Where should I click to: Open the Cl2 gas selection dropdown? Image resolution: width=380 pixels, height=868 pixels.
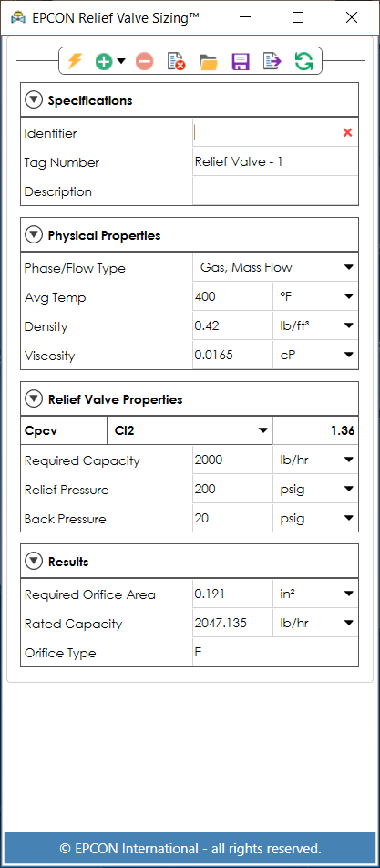click(x=190, y=430)
